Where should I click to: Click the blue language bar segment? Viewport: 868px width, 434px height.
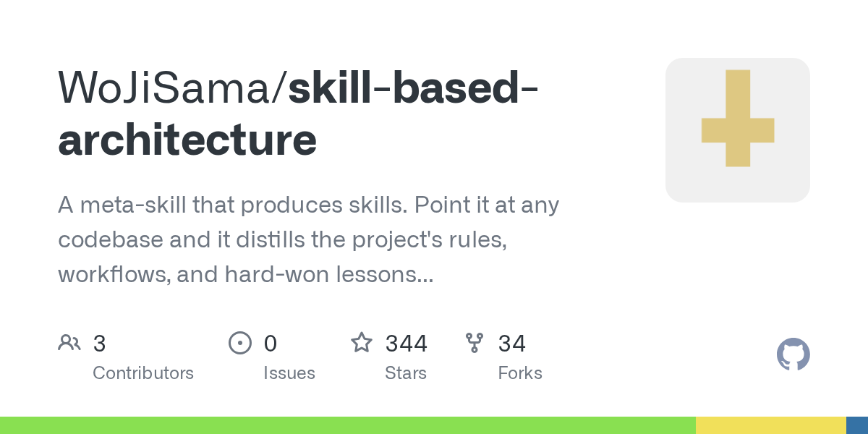(x=857, y=425)
